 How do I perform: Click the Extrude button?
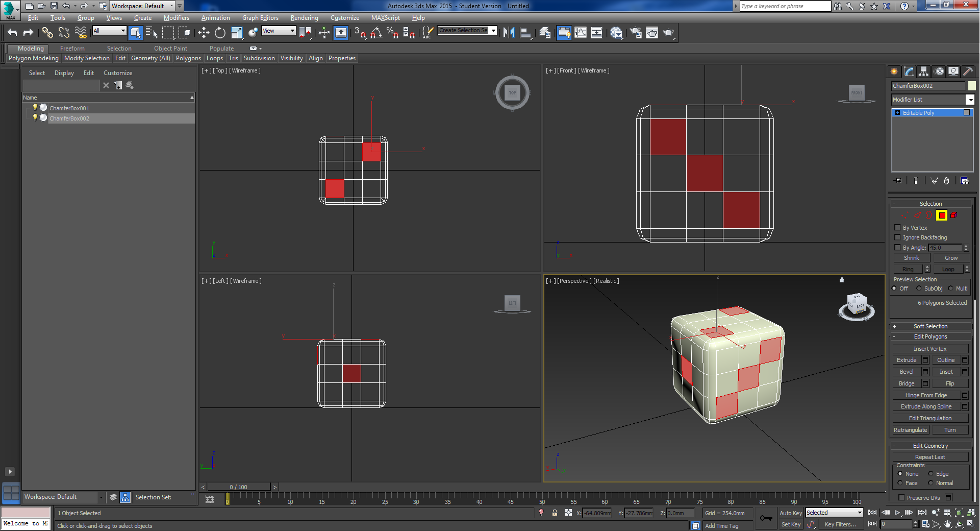tap(907, 360)
